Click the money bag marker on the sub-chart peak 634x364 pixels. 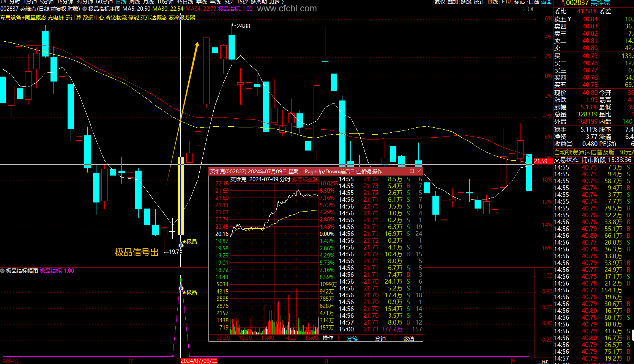[181, 288]
